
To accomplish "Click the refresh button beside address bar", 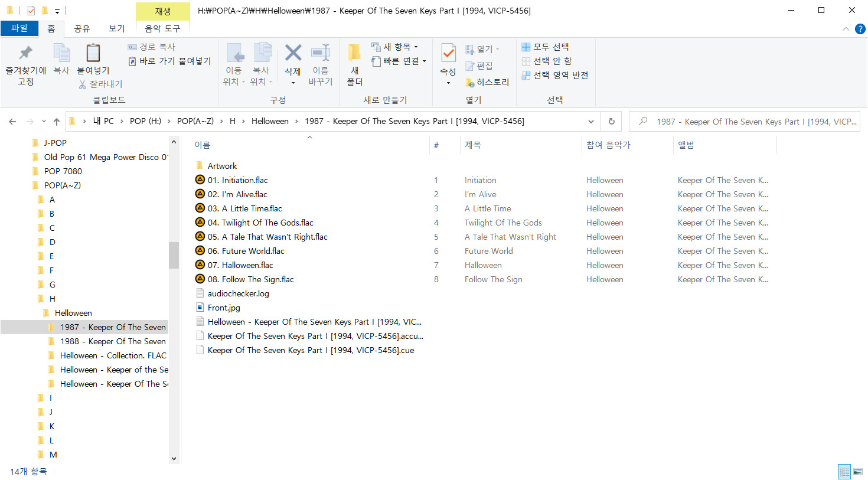I will pyautogui.click(x=612, y=121).
